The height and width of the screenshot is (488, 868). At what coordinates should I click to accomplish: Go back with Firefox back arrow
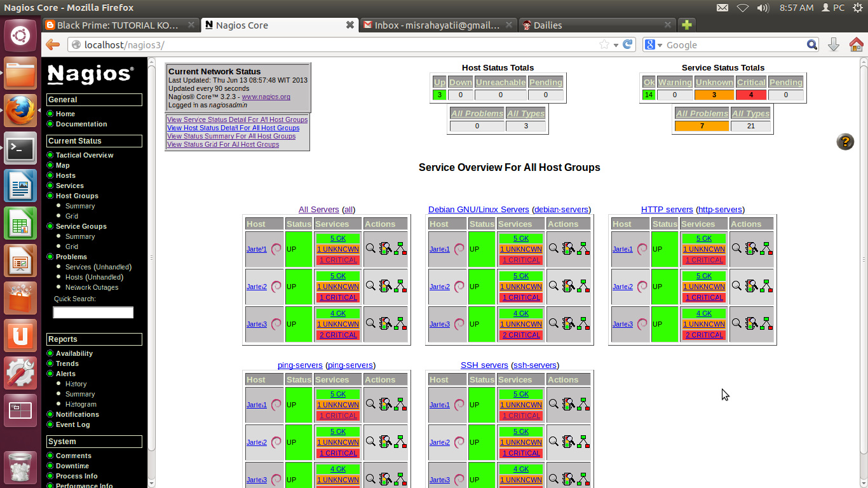coord(53,44)
